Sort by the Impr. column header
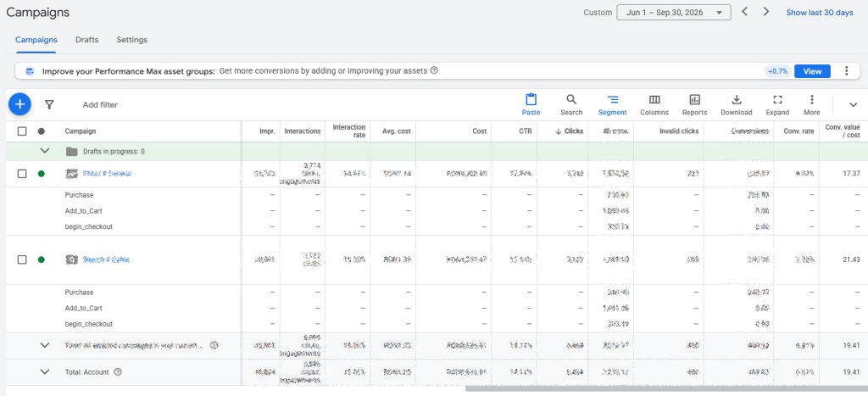This screenshot has width=868, height=396. pos(267,131)
